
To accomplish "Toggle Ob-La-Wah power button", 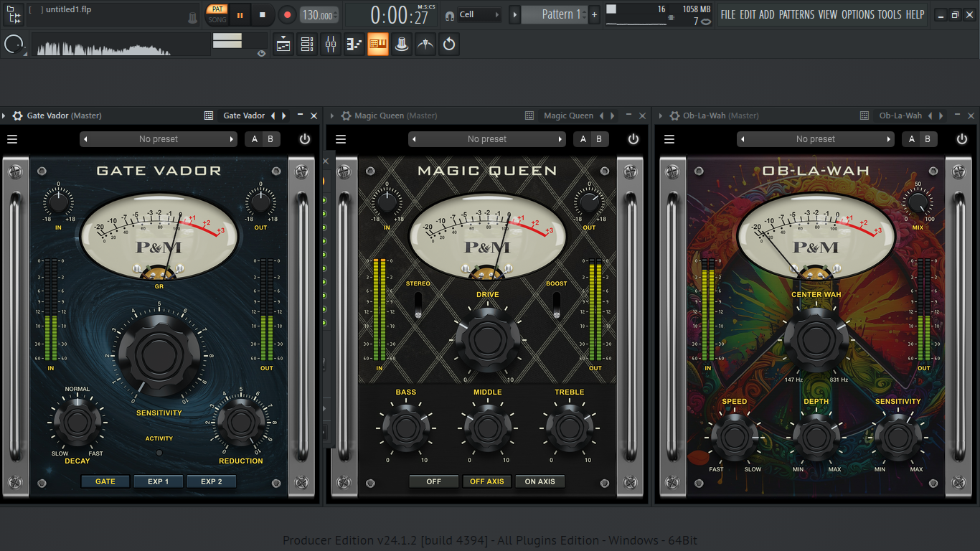I will 962,139.
